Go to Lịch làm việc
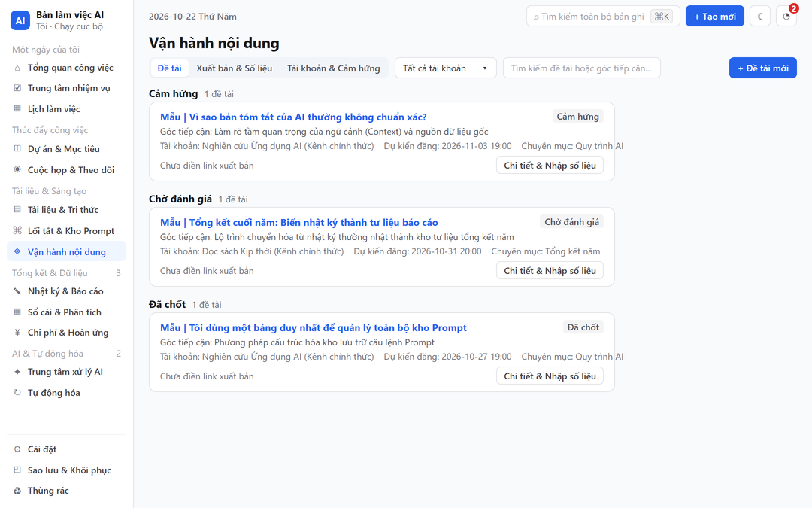The height and width of the screenshot is (508, 812). click(x=66, y=109)
